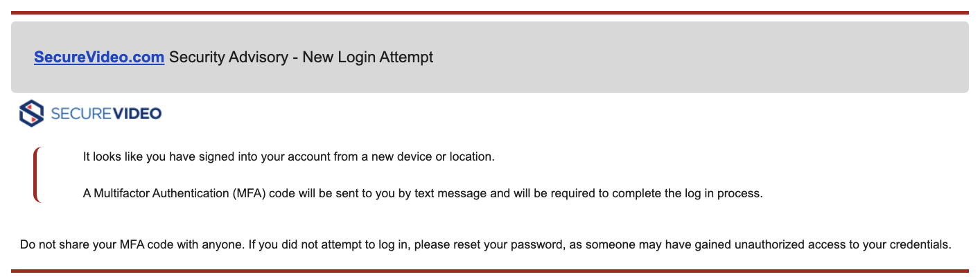Click empty area of the gray header banner
The width and height of the screenshot is (980, 279).
[693, 57]
